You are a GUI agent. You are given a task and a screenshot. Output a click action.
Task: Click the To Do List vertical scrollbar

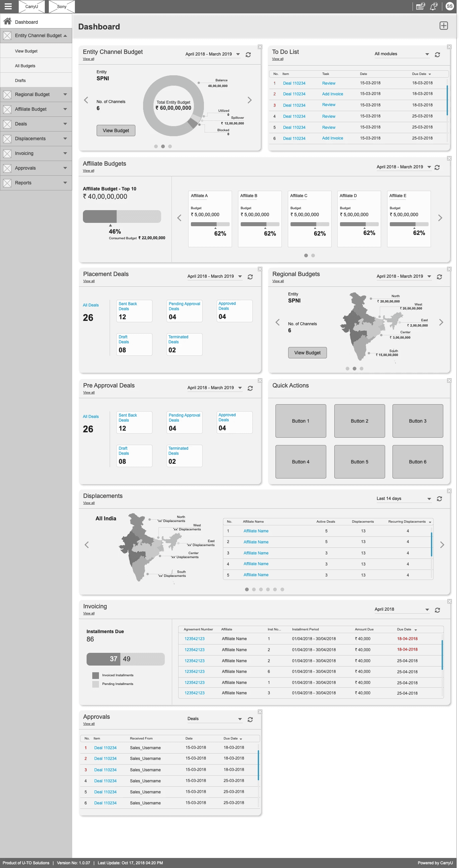click(447, 100)
